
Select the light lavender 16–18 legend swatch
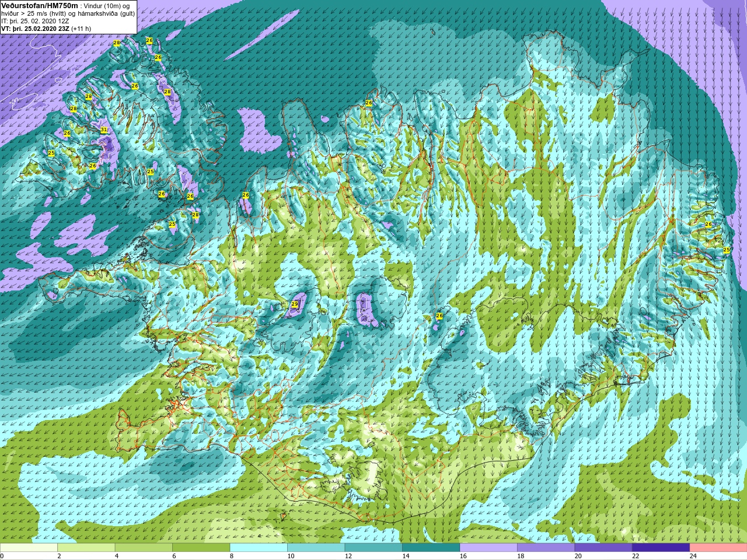coord(488,548)
